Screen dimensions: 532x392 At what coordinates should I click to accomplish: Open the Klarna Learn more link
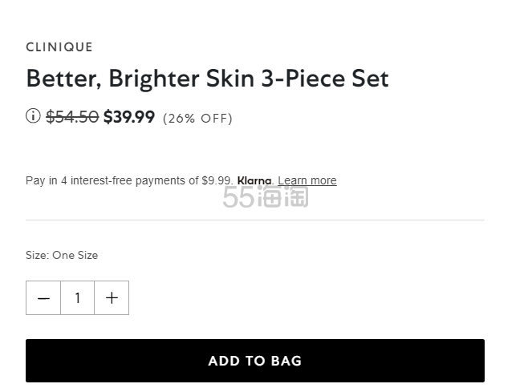[x=307, y=180]
